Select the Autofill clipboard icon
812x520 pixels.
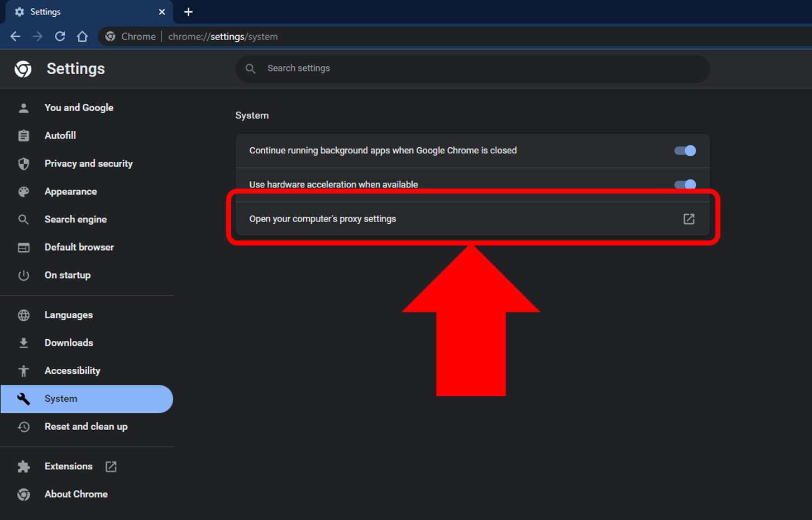[23, 136]
